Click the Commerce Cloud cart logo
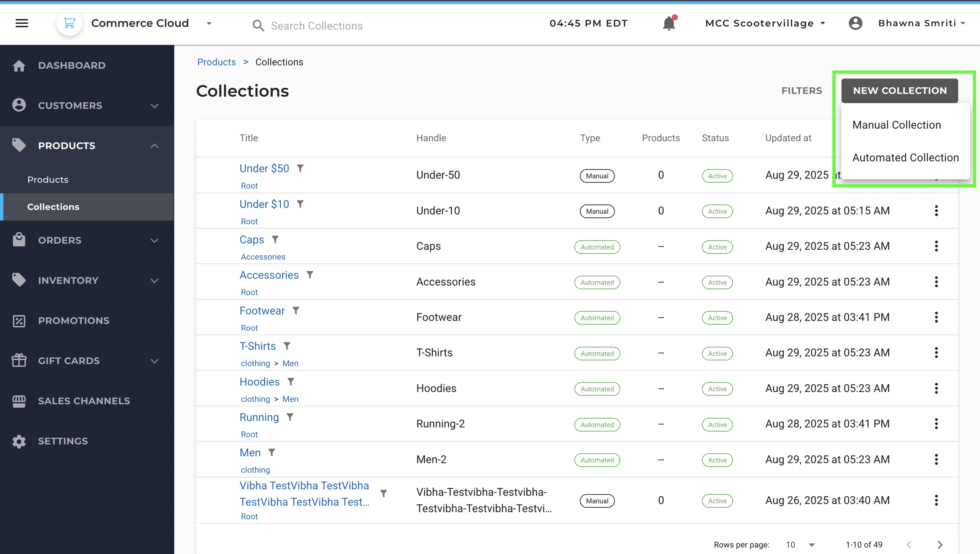This screenshot has height=554, width=980. (x=69, y=23)
